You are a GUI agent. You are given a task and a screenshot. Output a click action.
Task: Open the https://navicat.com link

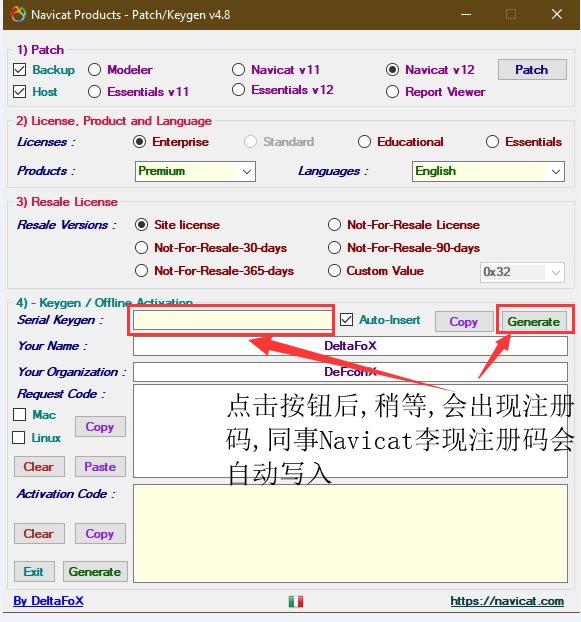(x=507, y=601)
